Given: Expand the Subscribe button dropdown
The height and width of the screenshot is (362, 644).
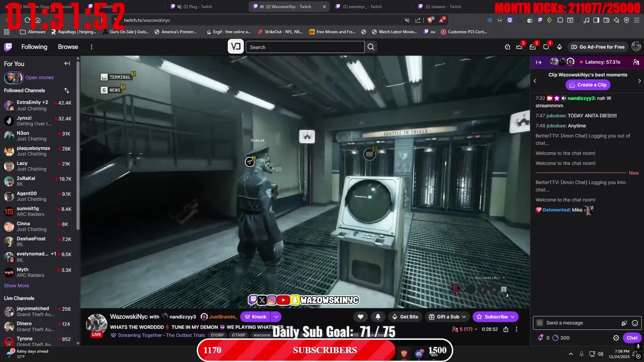Looking at the screenshot, I should click(x=513, y=317).
